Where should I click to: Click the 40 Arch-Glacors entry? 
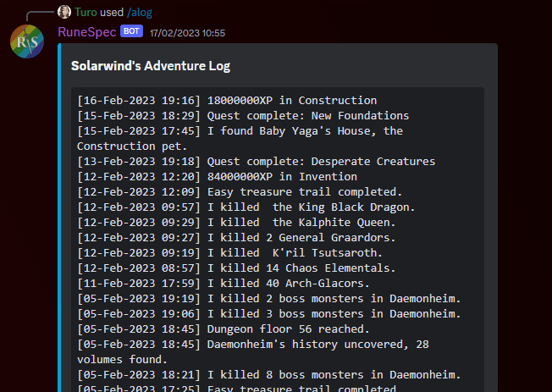pyautogui.click(x=224, y=283)
